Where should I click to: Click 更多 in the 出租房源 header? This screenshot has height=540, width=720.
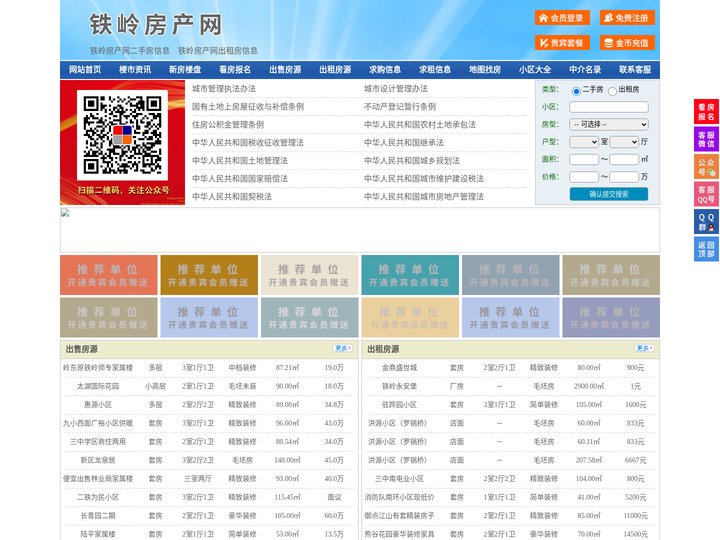point(644,349)
